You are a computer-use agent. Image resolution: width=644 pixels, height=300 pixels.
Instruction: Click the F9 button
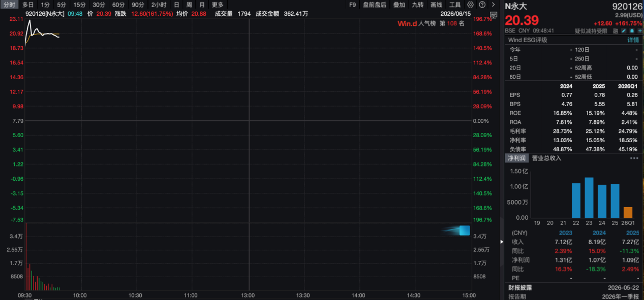point(353,5)
